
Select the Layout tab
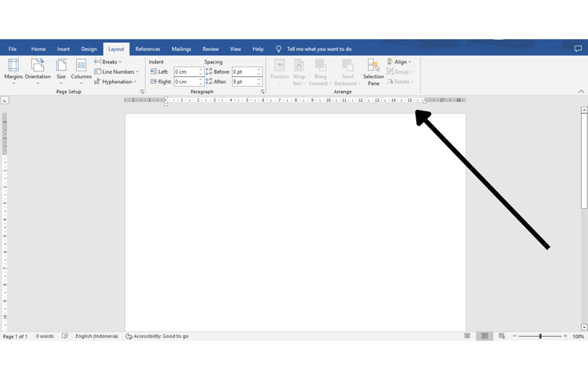click(x=116, y=49)
